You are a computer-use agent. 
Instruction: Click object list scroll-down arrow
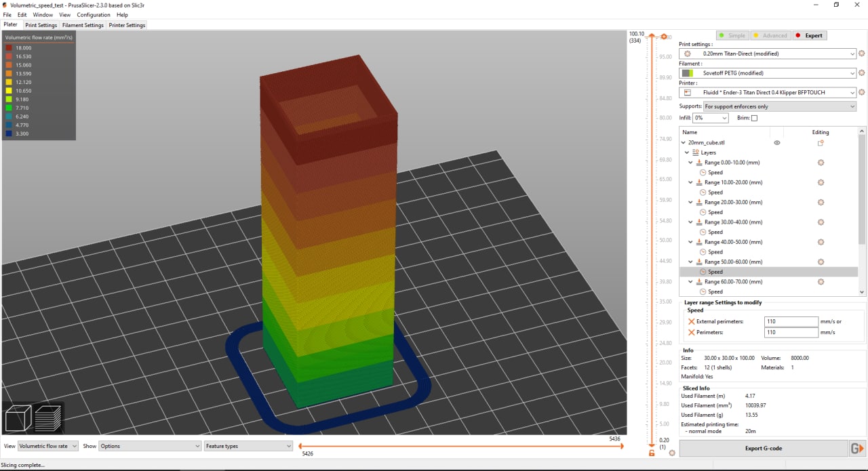pos(862,292)
